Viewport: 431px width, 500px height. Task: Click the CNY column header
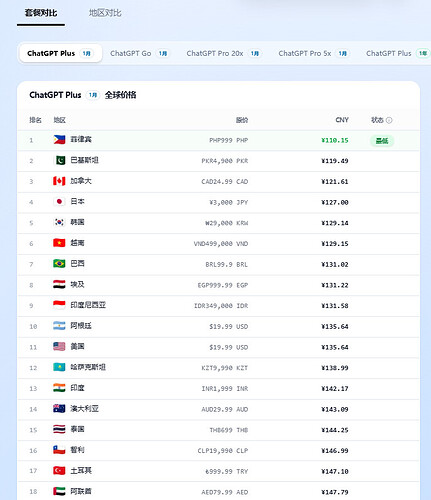click(342, 120)
